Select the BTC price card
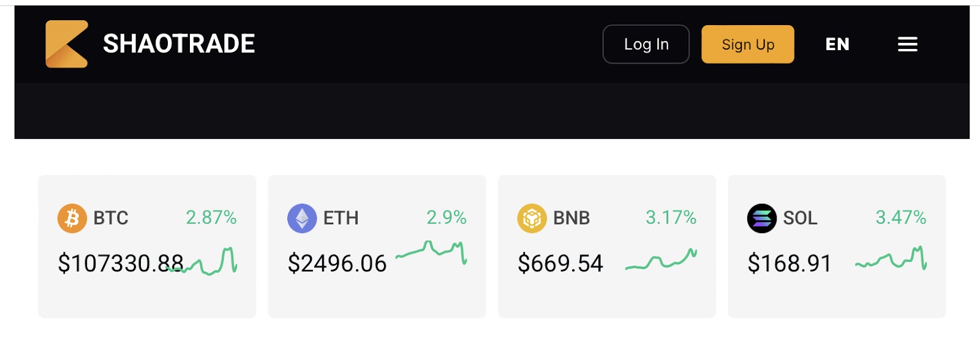This screenshot has width=980, height=342. 147,247
